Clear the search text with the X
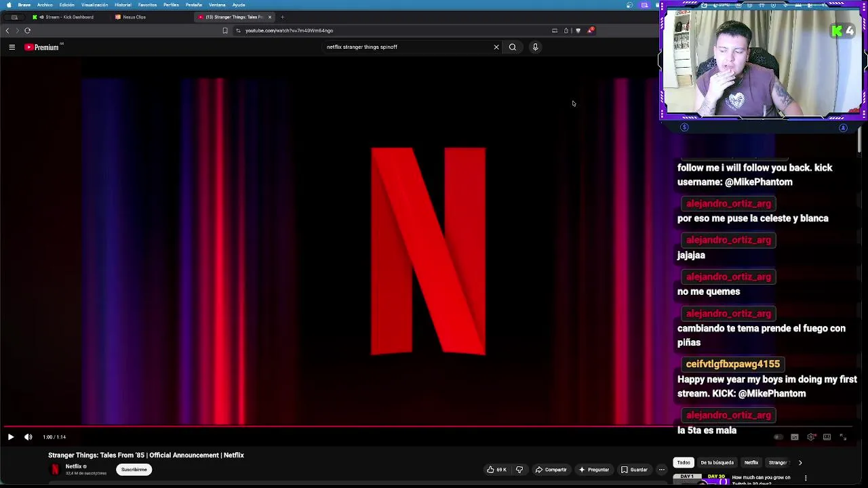Viewport: 868px width, 488px height. tap(496, 47)
